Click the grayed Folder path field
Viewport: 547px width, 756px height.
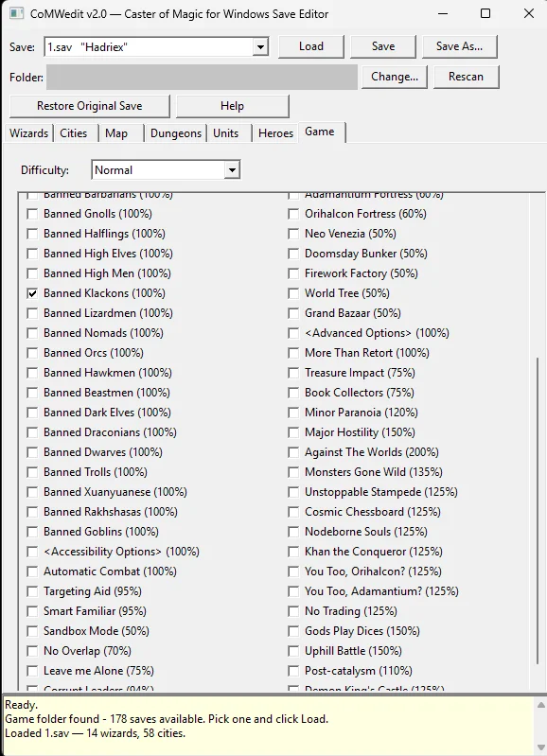click(x=202, y=78)
